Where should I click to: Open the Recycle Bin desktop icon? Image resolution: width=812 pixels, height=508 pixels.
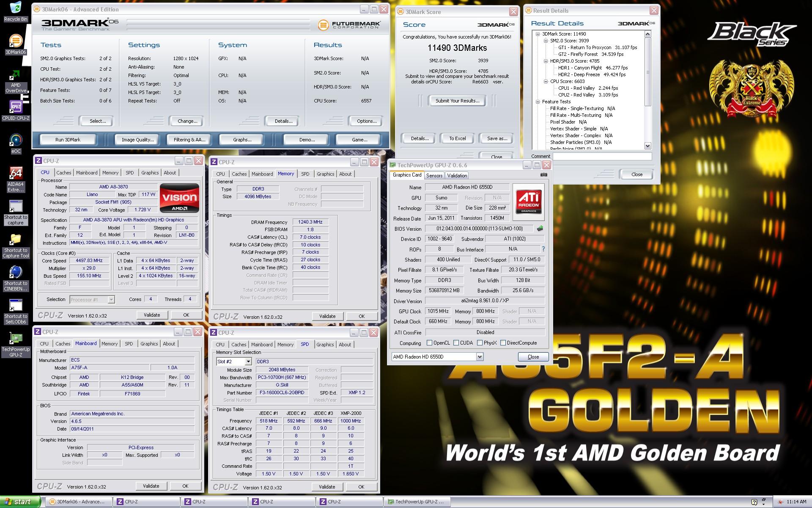tap(16, 11)
